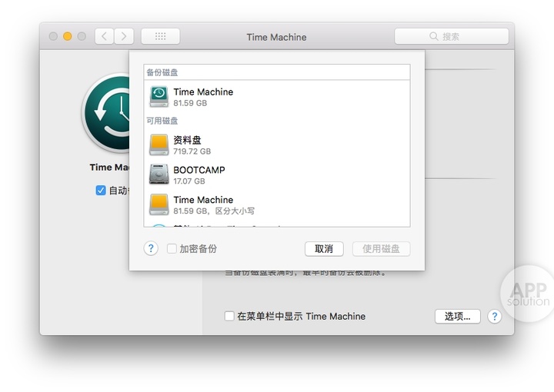Select the BOOTCAMP hard drive icon
The height and width of the screenshot is (392, 554).
(159, 174)
